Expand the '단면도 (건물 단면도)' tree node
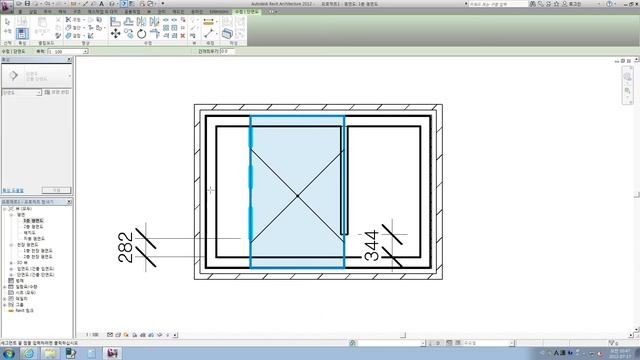The image size is (640, 360). pyautogui.click(x=11, y=275)
